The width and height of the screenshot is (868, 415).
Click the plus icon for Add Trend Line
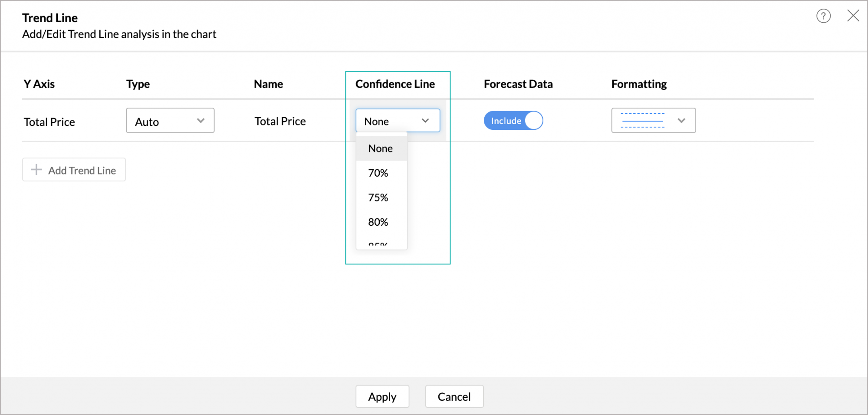36,170
